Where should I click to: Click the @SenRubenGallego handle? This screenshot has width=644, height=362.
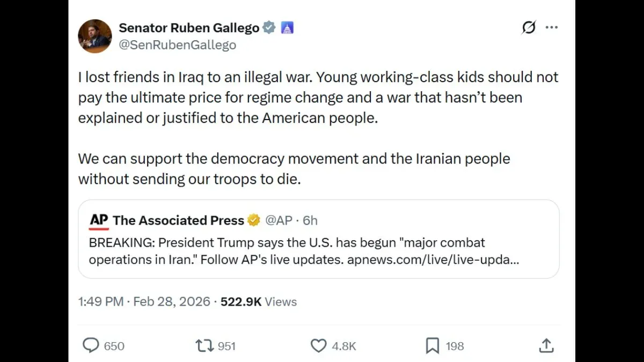[177, 45]
